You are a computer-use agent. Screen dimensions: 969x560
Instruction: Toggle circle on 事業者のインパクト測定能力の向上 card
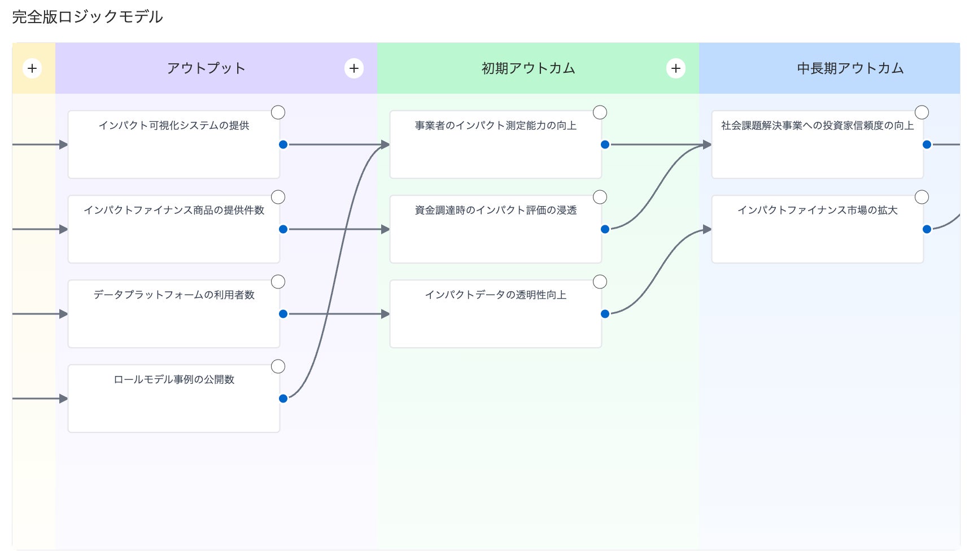[600, 112]
